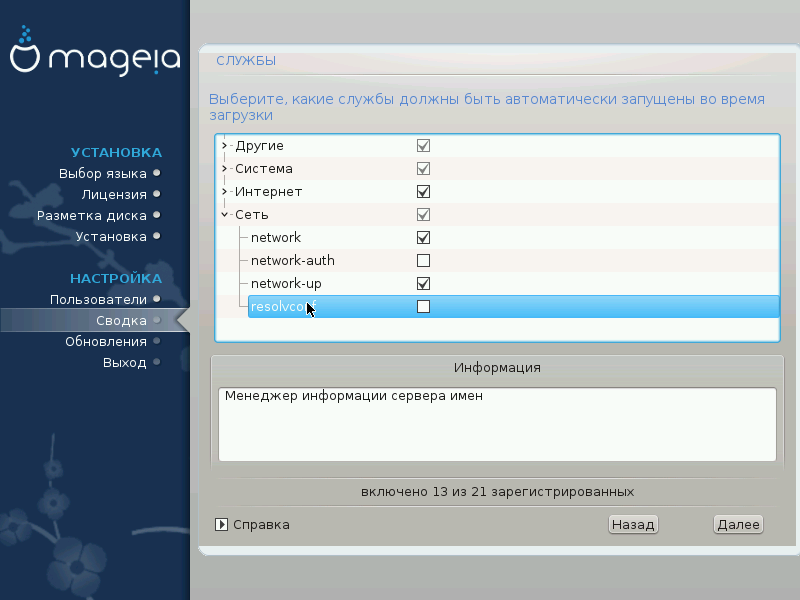The image size is (800, 600).
Task: Click the Информация panel title
Action: 497,367
